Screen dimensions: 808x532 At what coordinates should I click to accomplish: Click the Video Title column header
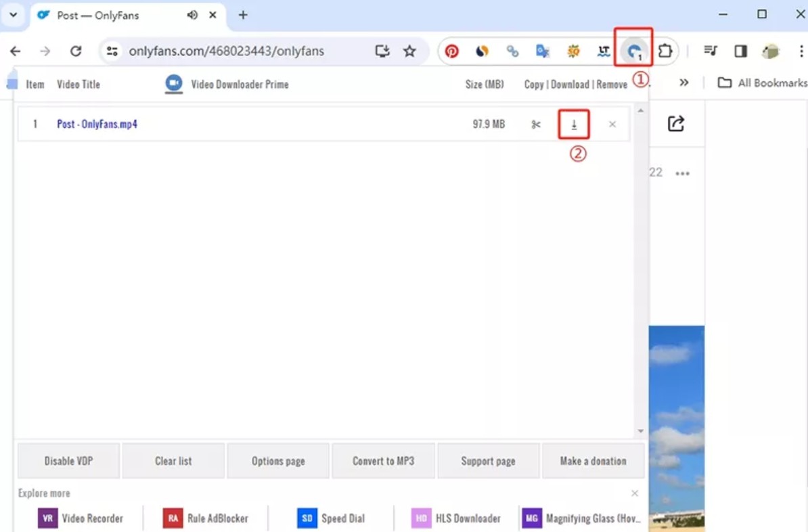78,85
